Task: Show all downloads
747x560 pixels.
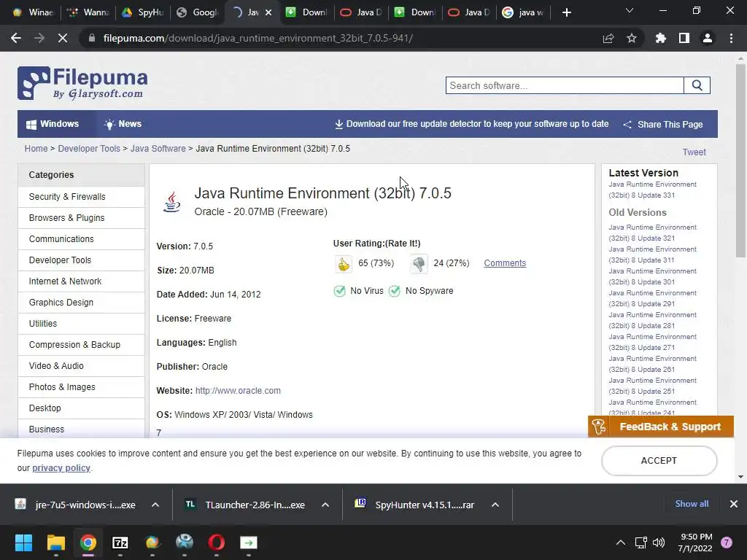Action: 692,504
